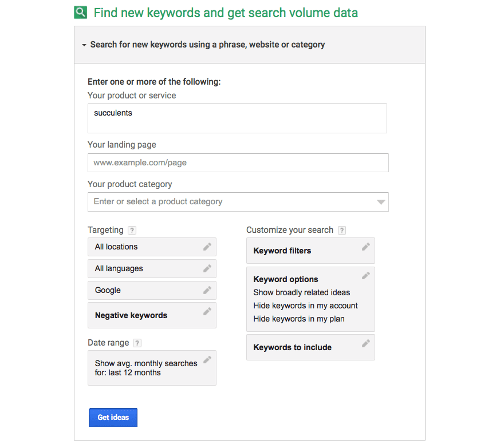
Task: Open the Customize your search help icon
Action: click(x=341, y=230)
